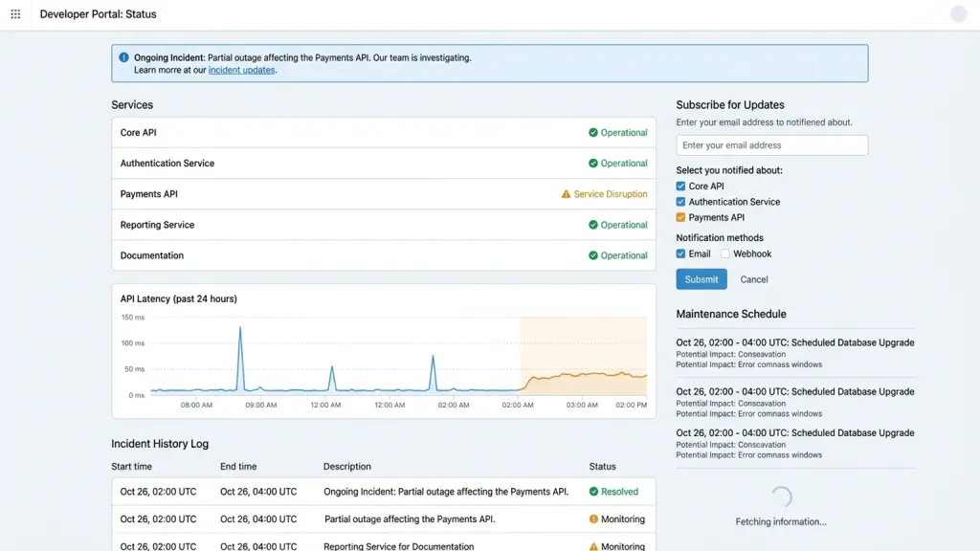Submit the subscription form
The width and height of the screenshot is (980, 551).
[x=702, y=279]
